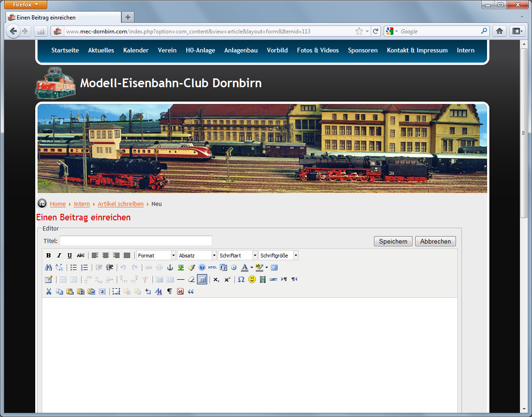
Task: Insert an image using the tree icon
Action: (x=181, y=268)
